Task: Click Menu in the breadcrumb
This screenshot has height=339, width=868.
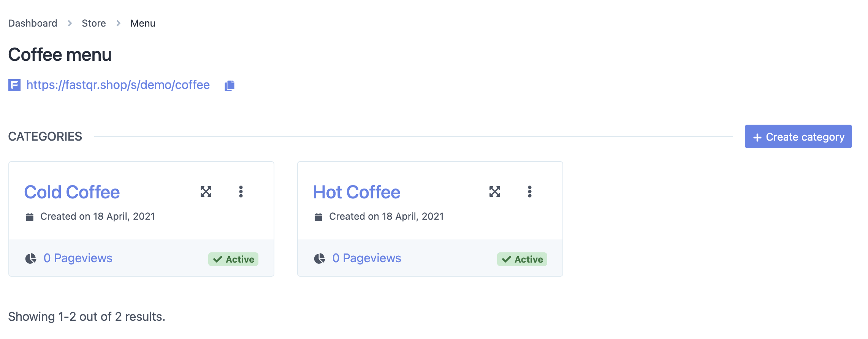Action: pos(143,23)
